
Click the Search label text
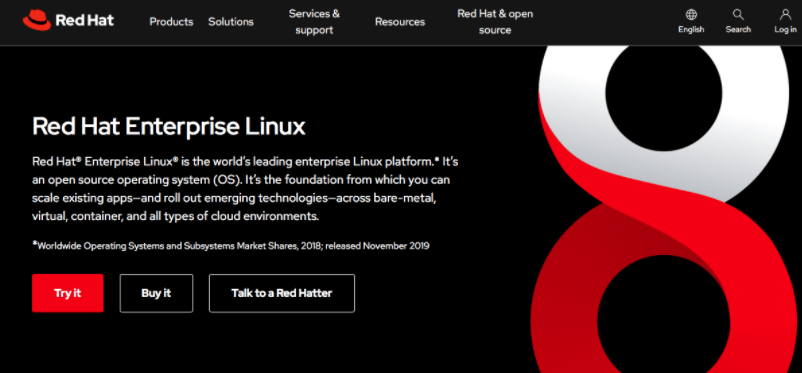pyautogui.click(x=738, y=30)
